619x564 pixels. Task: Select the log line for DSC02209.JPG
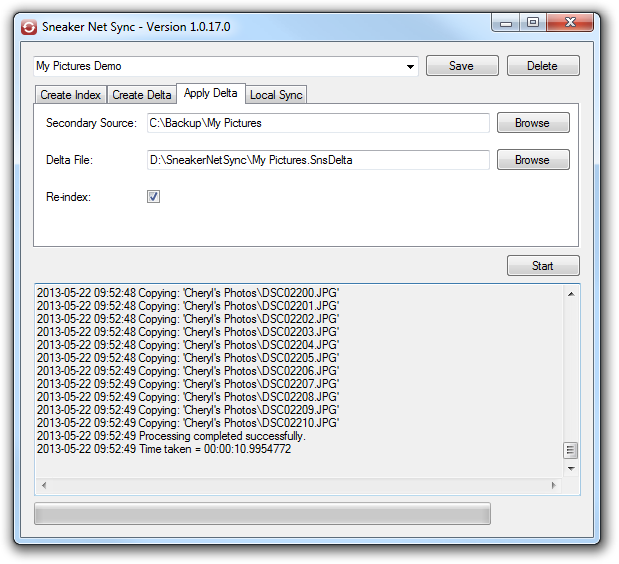point(188,410)
